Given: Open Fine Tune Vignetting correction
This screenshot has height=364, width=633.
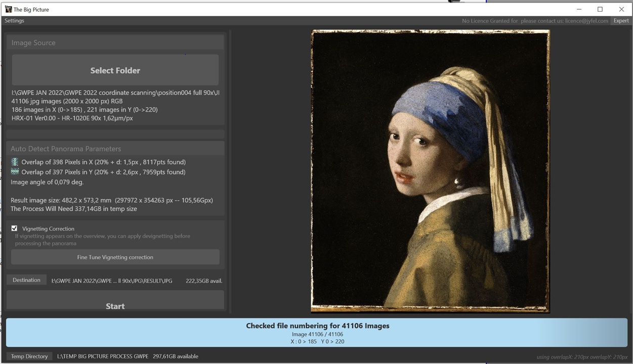Looking at the screenshot, I should 115,257.
